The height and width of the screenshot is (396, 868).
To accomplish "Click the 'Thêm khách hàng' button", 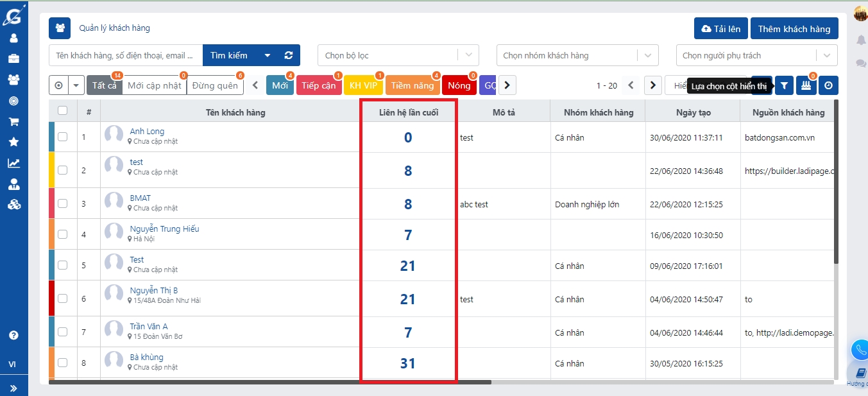I will pos(794,29).
